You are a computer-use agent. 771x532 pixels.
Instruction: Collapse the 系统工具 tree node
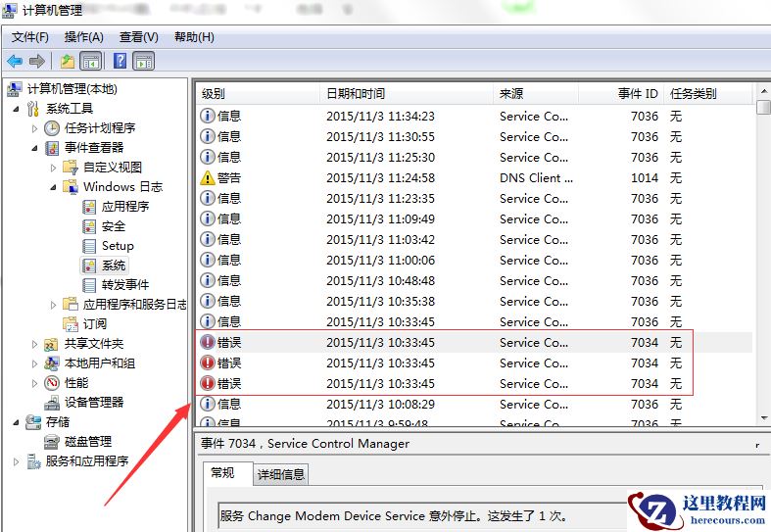[x=16, y=109]
